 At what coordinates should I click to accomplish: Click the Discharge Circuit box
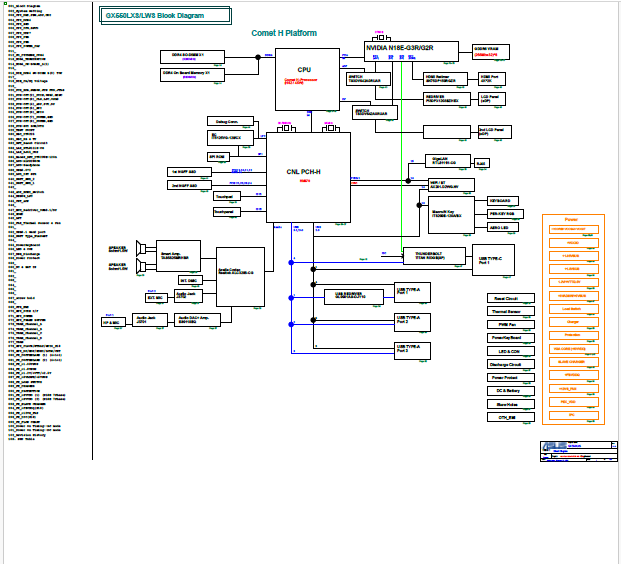[511, 364]
